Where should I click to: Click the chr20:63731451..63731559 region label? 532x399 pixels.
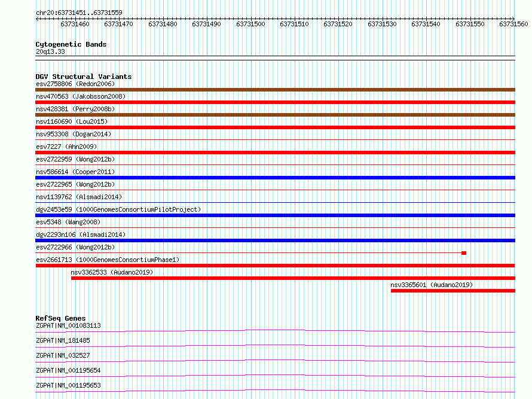[79, 13]
